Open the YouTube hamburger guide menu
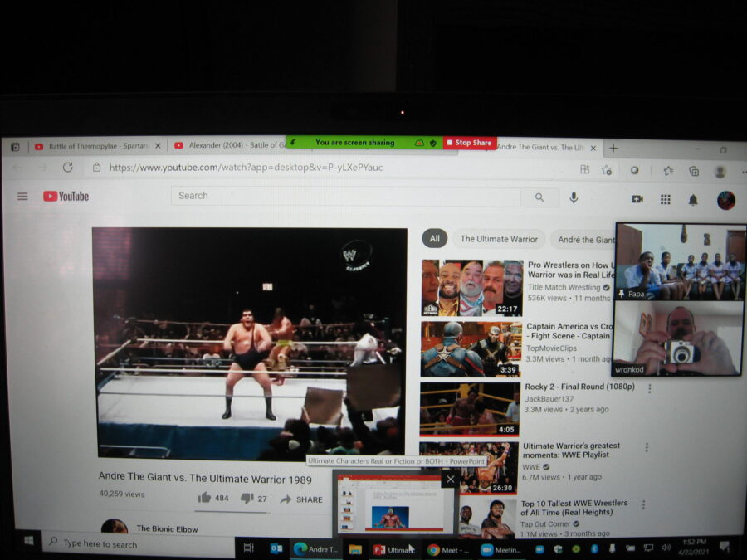747x560 pixels. (22, 197)
